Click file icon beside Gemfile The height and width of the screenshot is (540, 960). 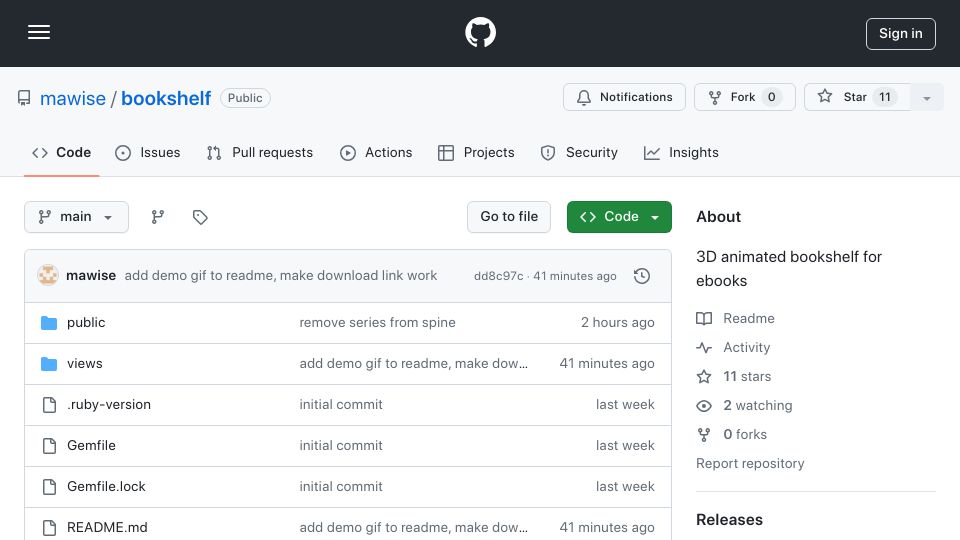click(x=49, y=446)
